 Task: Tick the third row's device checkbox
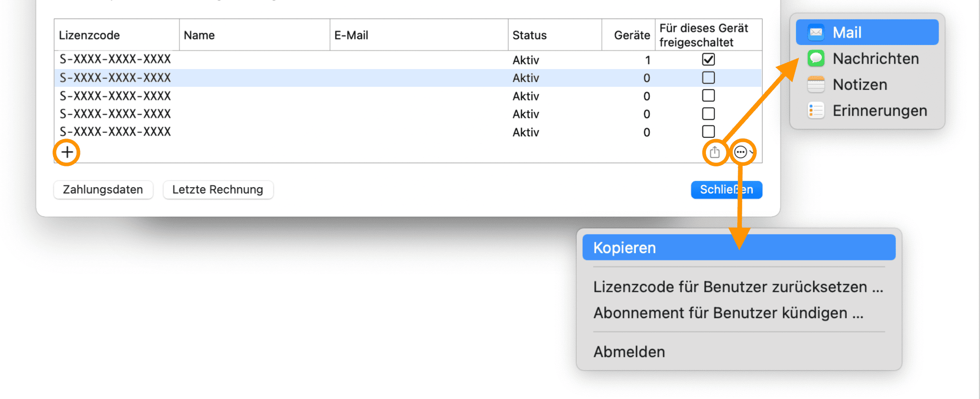click(x=708, y=96)
